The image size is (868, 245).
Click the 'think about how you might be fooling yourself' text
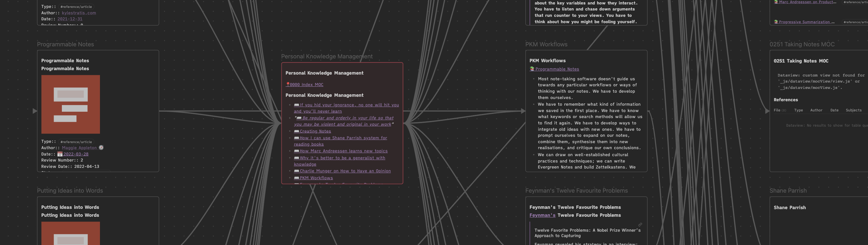(x=586, y=22)
